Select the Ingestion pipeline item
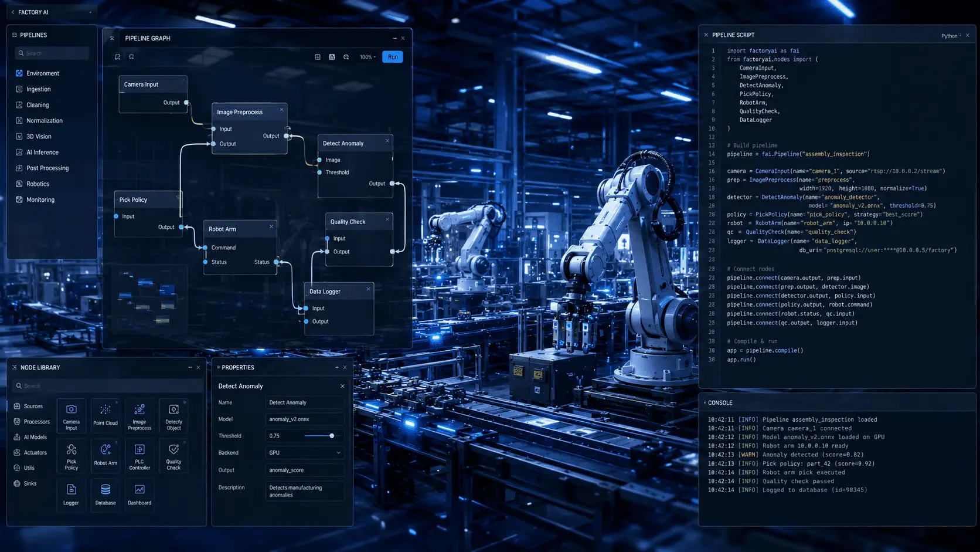The image size is (980, 552). [33, 89]
